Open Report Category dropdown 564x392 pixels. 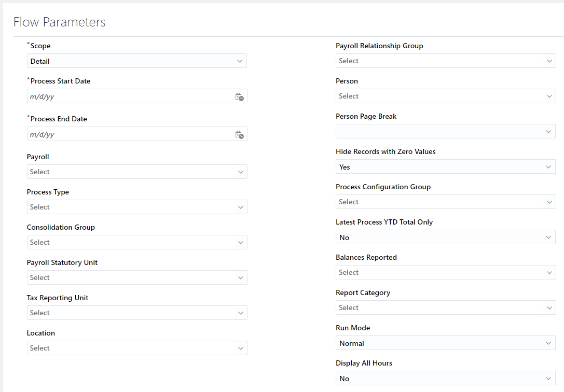point(446,307)
